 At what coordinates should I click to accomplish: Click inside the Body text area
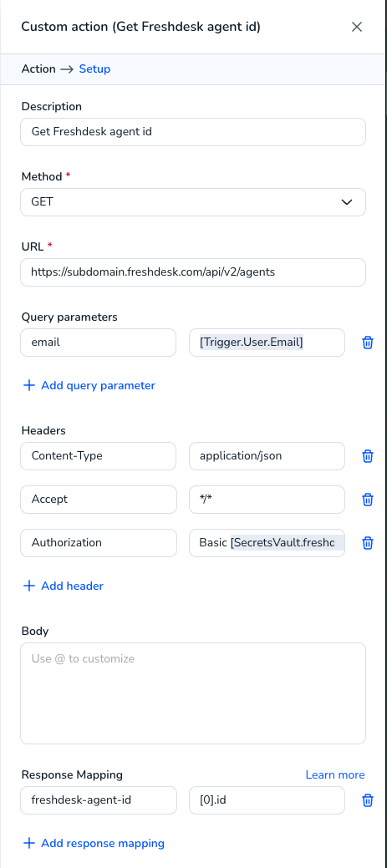coord(193,693)
